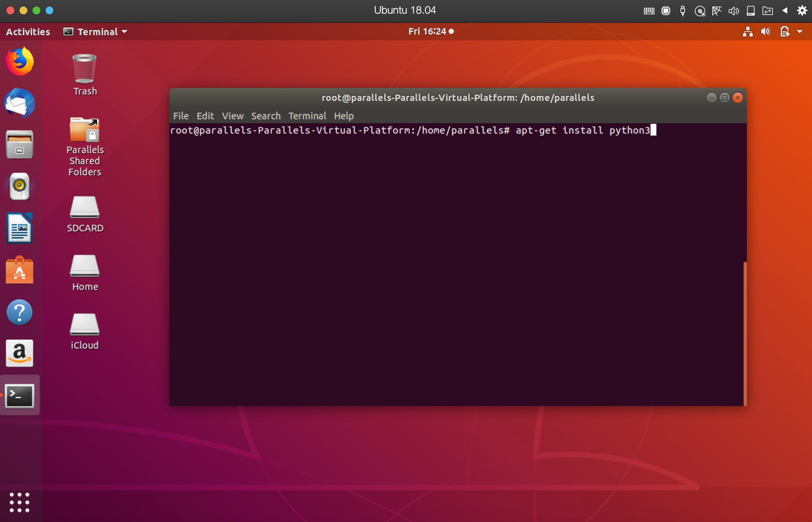Click the blue Coherence mode button

(49, 10)
